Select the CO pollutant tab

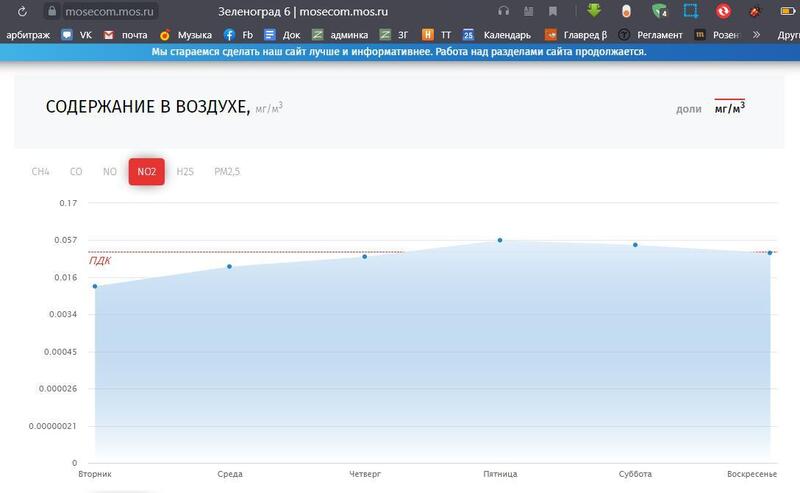coord(76,172)
